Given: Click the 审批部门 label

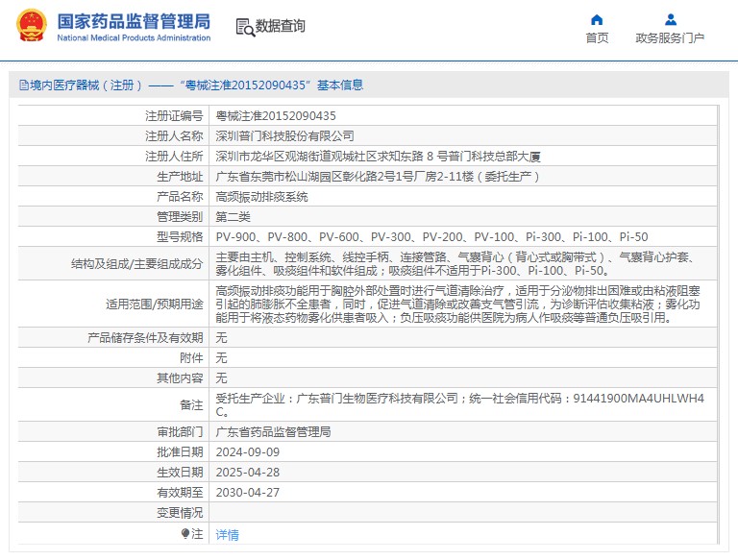Looking at the screenshot, I should coord(180,432).
